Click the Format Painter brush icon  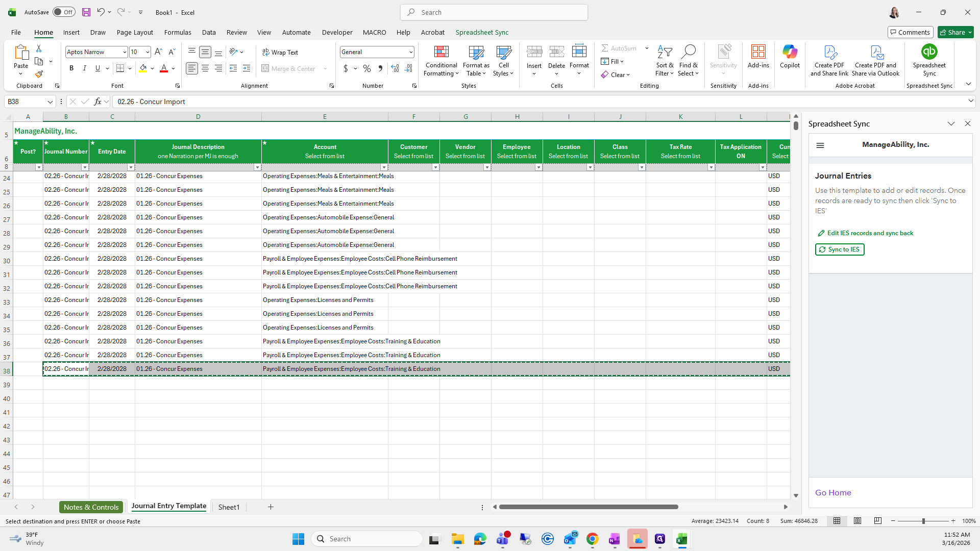[x=39, y=74]
